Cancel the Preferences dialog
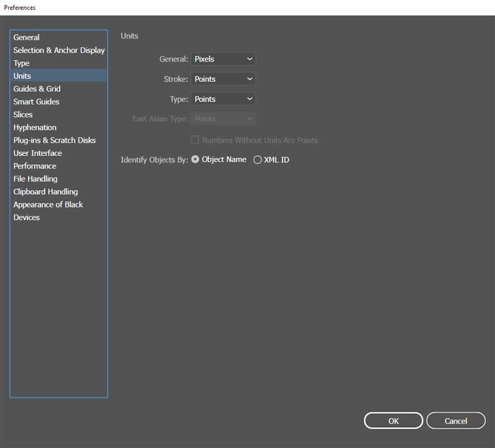This screenshot has height=448, width=495. [x=455, y=421]
